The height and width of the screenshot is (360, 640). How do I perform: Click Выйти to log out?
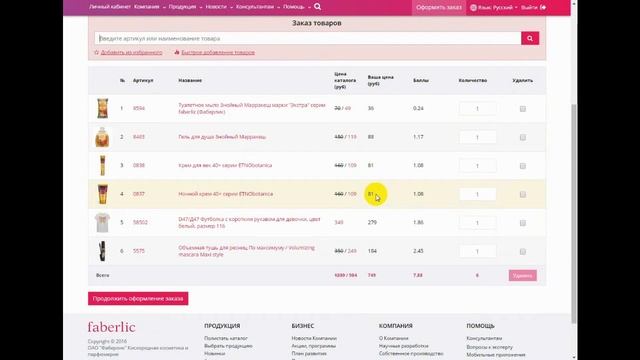pos(529,7)
